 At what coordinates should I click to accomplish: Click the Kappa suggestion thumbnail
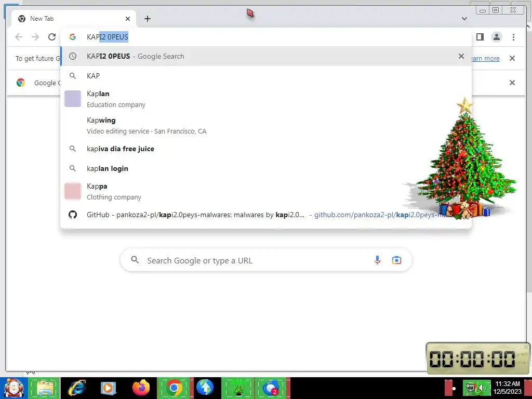[x=73, y=191]
